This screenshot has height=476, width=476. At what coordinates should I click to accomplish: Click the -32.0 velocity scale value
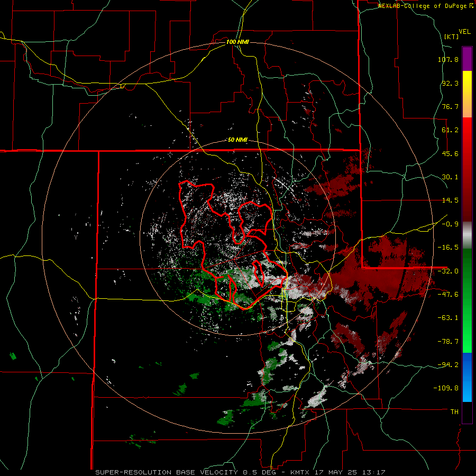pos(448,271)
